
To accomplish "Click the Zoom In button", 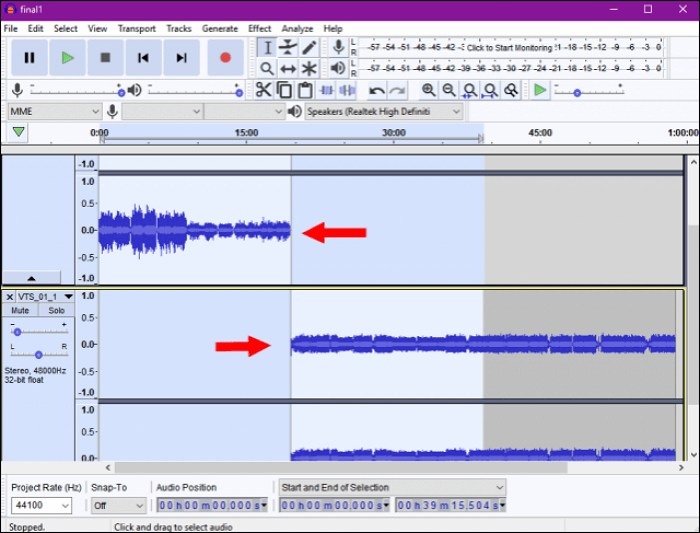I will pyautogui.click(x=428, y=90).
